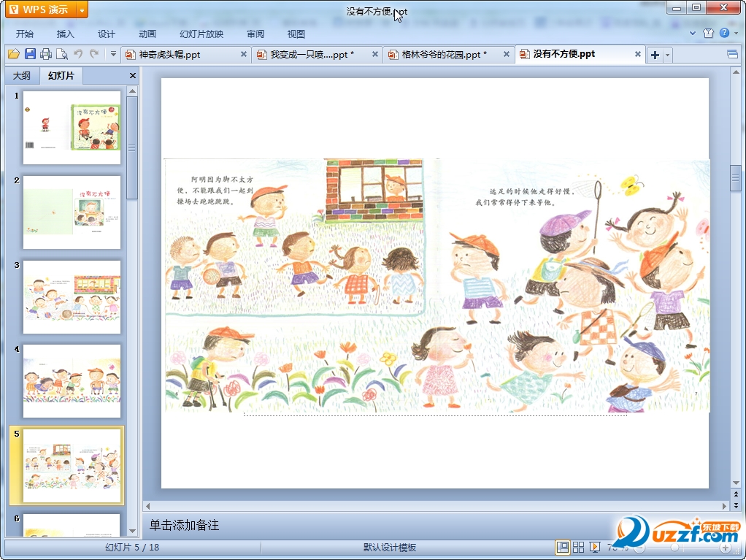Start slideshow from status bar play icon

click(x=595, y=547)
